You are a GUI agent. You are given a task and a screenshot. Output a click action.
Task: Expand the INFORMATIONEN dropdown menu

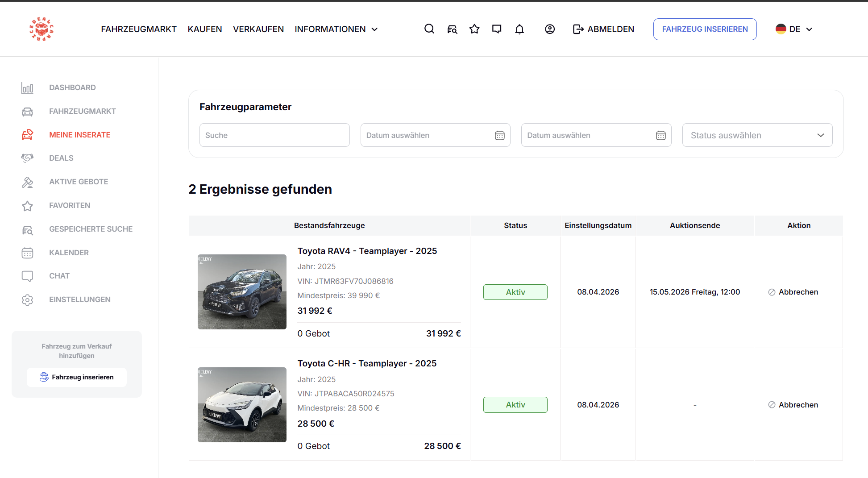coord(336,29)
